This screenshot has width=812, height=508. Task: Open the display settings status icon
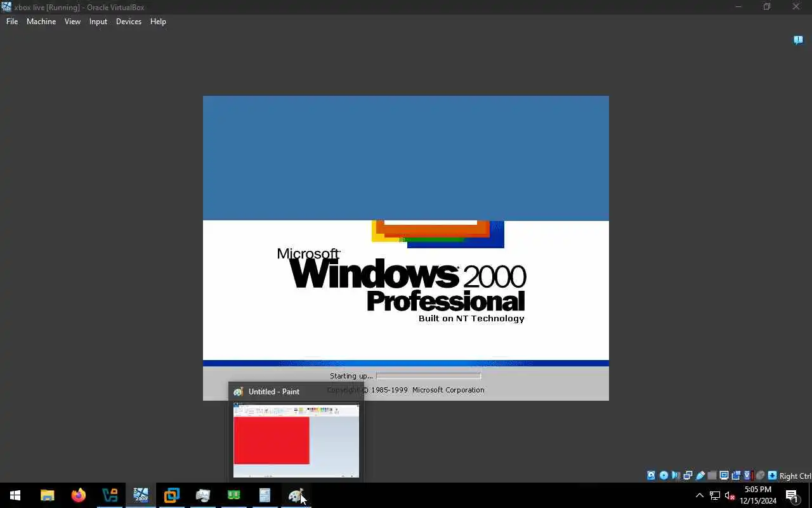click(724, 476)
